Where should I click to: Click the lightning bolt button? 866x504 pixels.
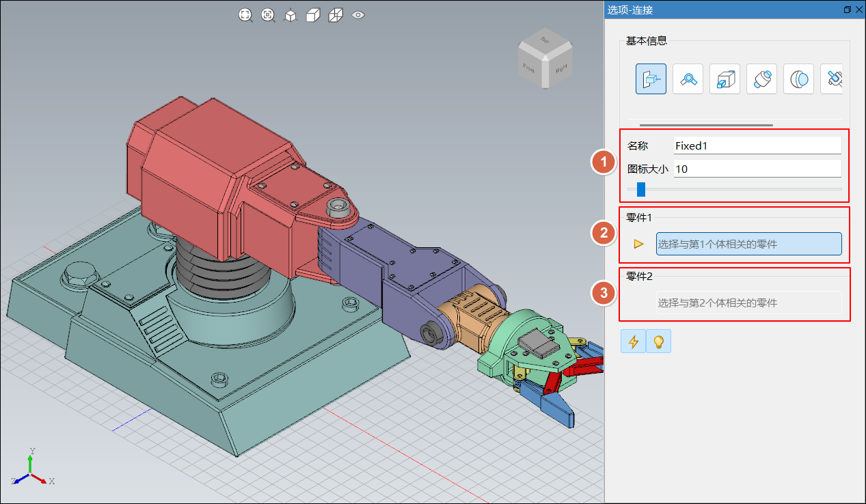click(633, 341)
